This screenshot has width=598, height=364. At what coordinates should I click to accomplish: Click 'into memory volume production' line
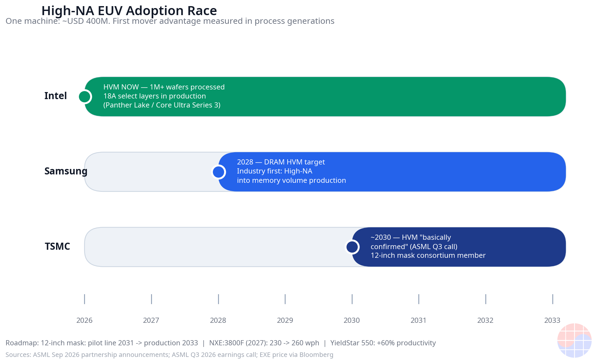pos(291,181)
